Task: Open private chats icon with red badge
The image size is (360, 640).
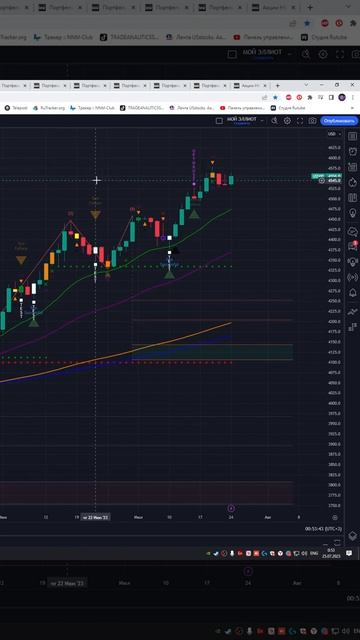Action: click(x=353, y=246)
